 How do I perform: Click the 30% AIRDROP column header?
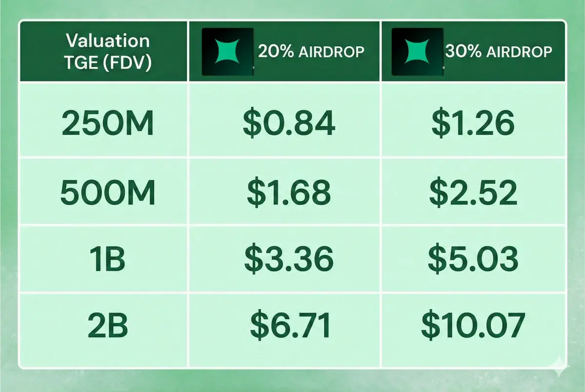[x=473, y=51]
